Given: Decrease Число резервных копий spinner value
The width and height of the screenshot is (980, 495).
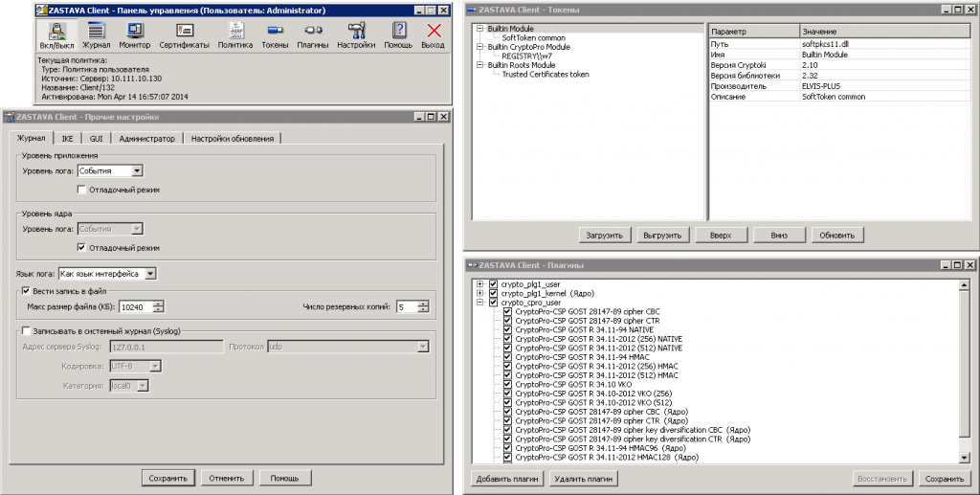Looking at the screenshot, I should (424, 310).
